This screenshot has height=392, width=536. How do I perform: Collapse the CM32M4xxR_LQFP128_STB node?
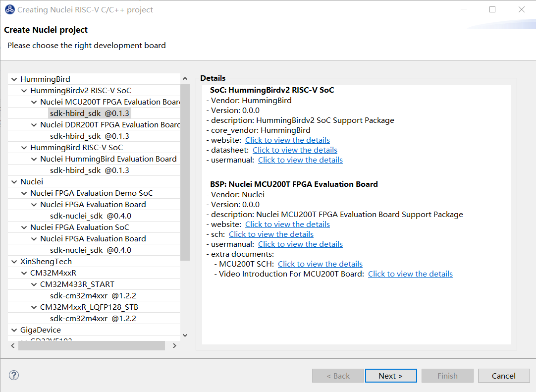34,307
